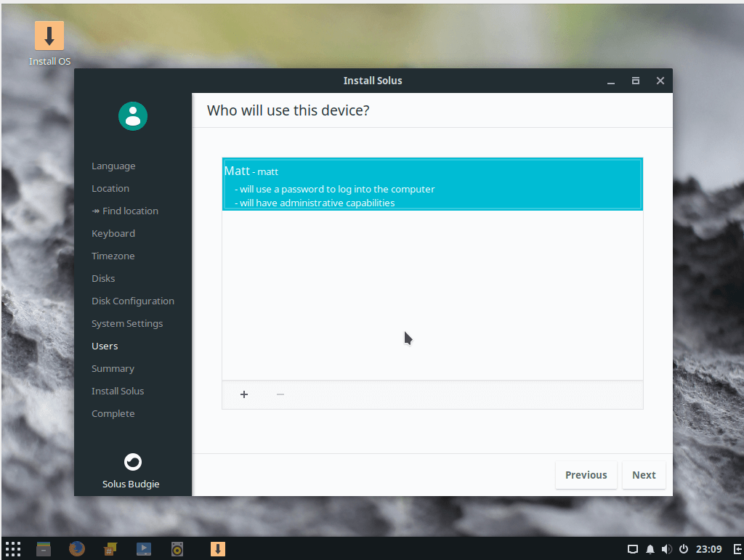Open notifications via the bell icon
The image size is (744, 560).
pos(650,548)
